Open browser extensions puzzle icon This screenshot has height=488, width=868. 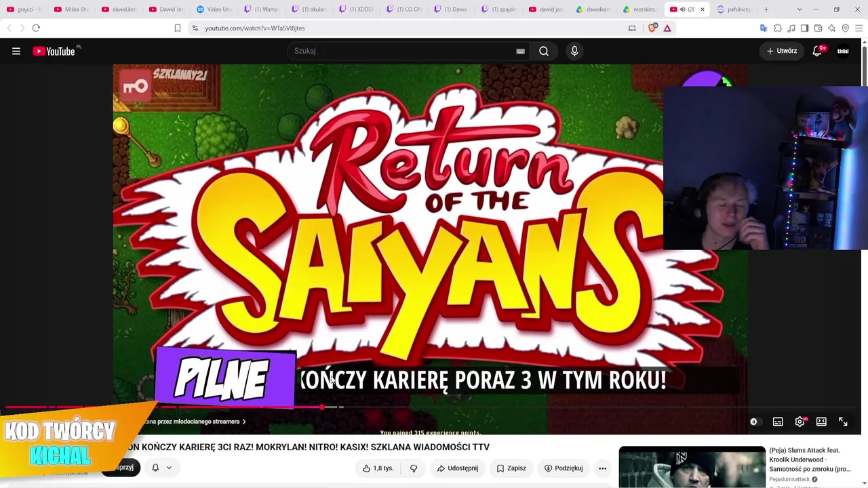point(778,28)
